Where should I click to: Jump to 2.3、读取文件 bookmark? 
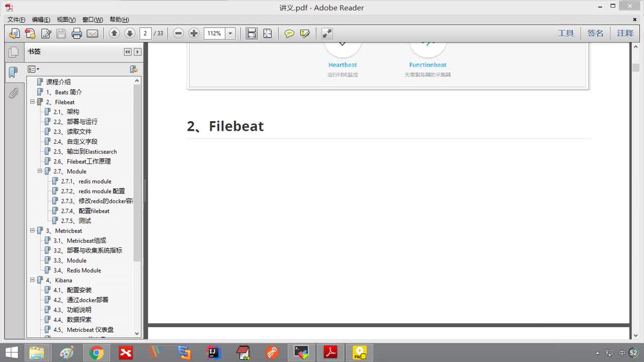(72, 132)
